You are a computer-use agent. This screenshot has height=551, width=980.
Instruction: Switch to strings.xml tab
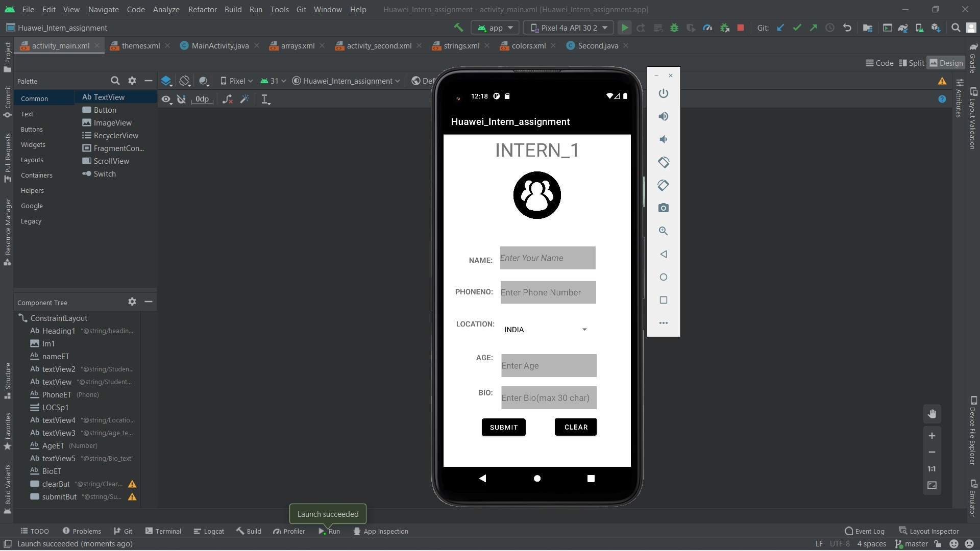point(461,45)
